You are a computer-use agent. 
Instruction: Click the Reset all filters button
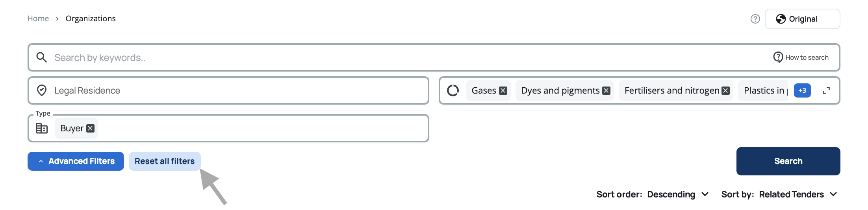click(165, 161)
